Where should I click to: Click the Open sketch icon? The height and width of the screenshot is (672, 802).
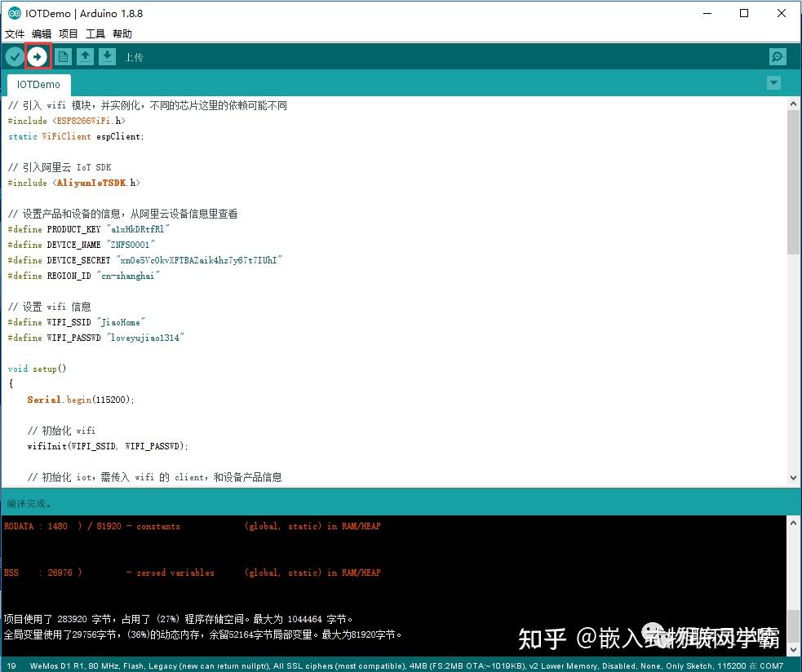point(86,56)
